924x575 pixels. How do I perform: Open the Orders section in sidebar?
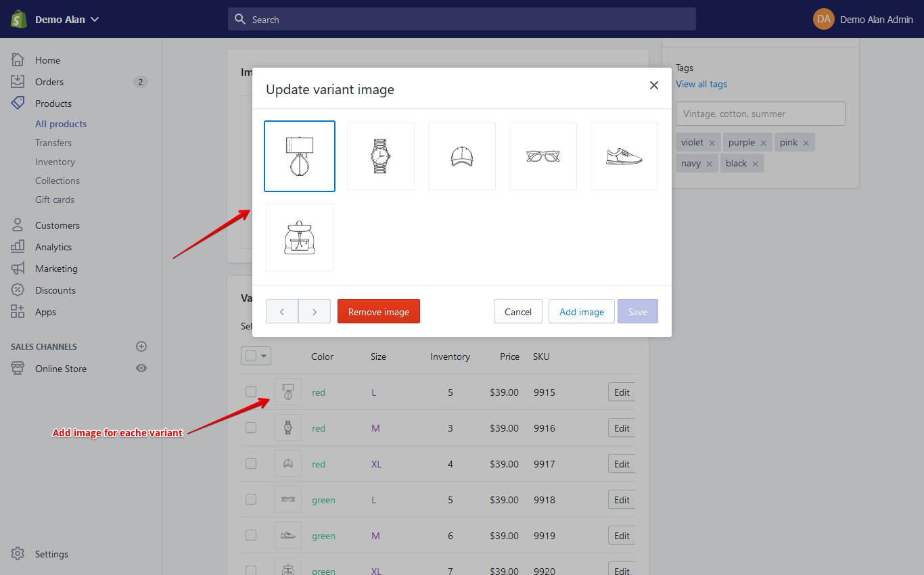[49, 82]
